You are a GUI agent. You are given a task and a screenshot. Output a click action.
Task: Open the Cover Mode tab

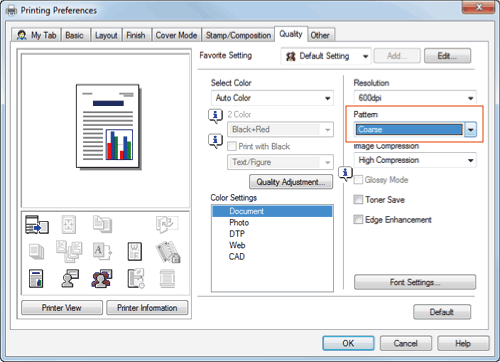coord(176,35)
